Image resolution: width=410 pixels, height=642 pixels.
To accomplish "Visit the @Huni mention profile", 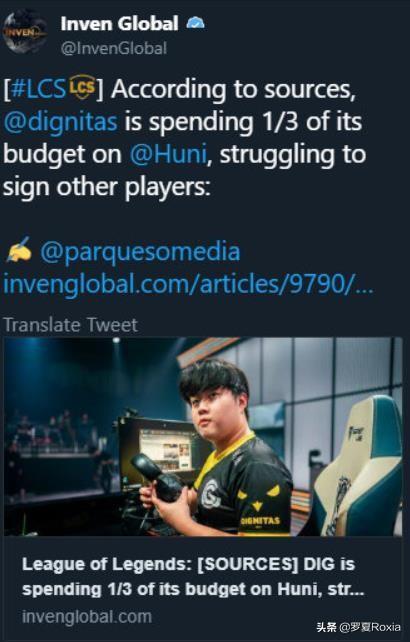I will pos(168,154).
